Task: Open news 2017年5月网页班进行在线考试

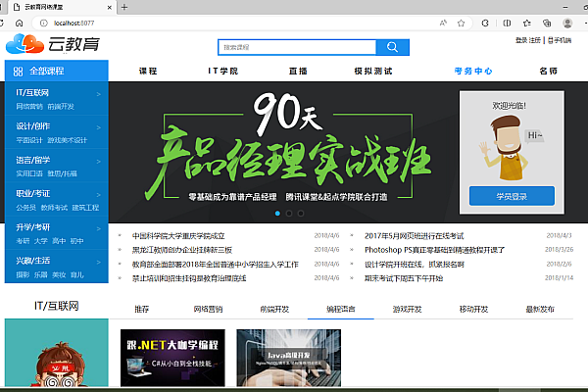Action: pos(414,236)
